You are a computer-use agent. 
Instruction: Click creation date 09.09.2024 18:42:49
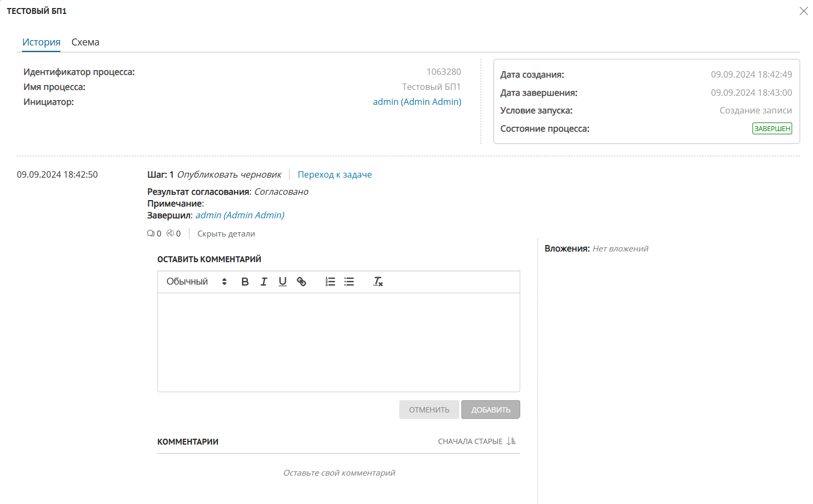click(x=751, y=74)
